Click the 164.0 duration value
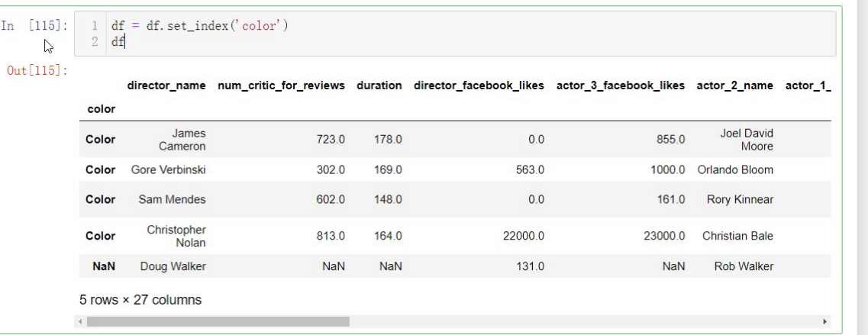The height and width of the screenshot is (335, 868). pos(388,236)
